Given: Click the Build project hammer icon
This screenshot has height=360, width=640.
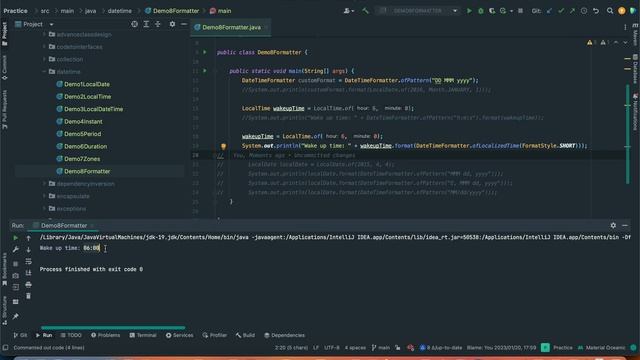Looking at the screenshot, I should pyautogui.click(x=365, y=11).
